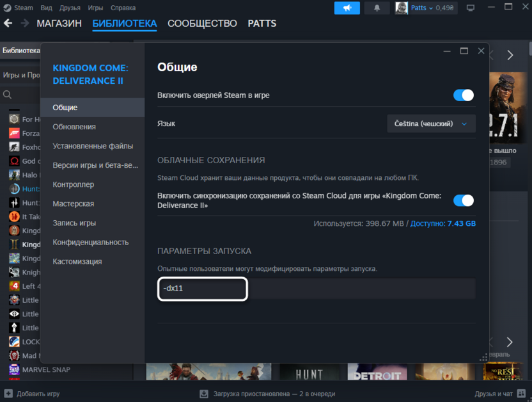Open the Friends and chat icon
The height and width of the screenshot is (402, 532).
click(x=521, y=394)
